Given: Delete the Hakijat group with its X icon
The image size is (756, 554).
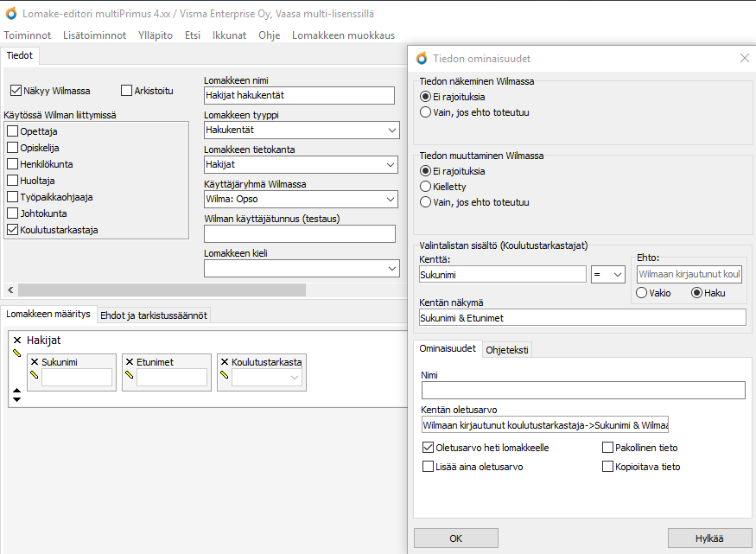Looking at the screenshot, I should click(16, 341).
